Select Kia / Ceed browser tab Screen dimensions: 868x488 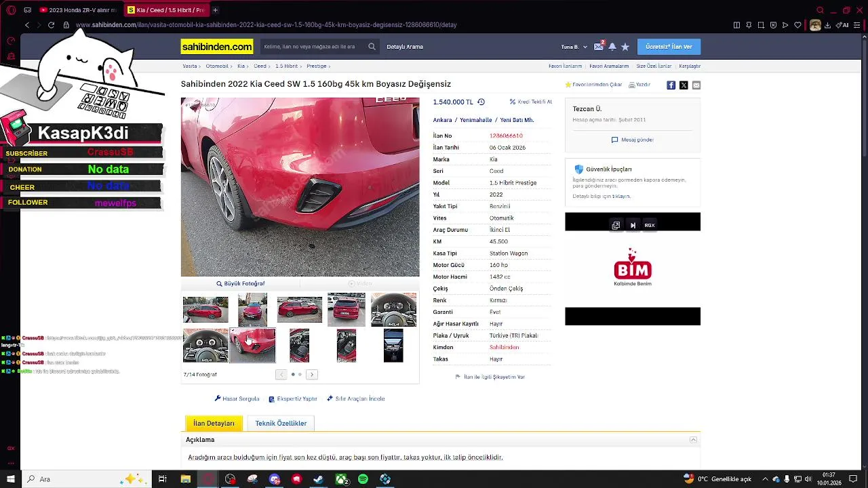(x=167, y=10)
